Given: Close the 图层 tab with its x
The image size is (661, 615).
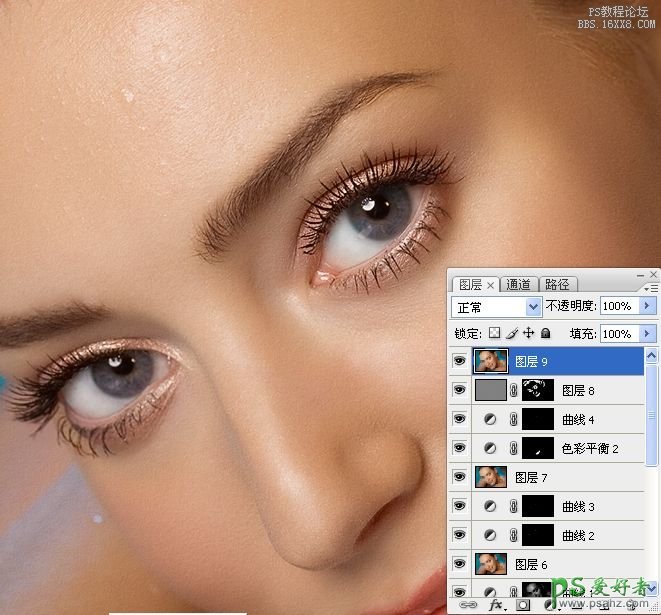Looking at the screenshot, I should 490,285.
